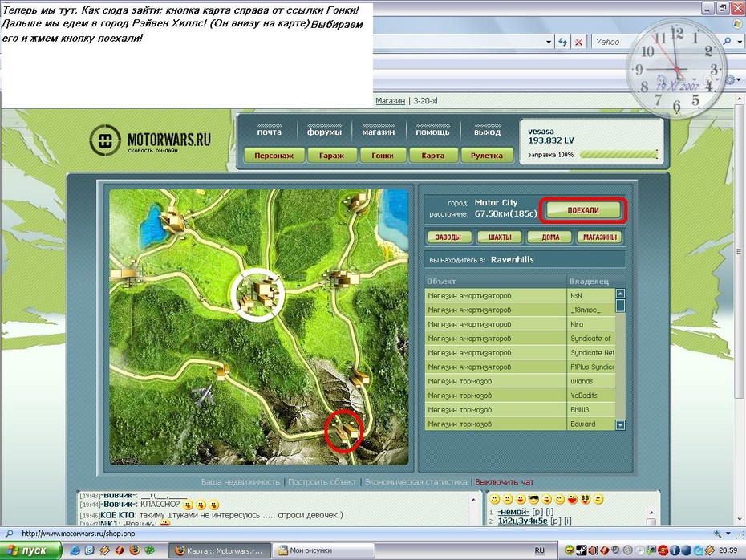Viewport: 746px width, 560px height.
Task: Click the Yahoo search input field
Action: (656, 42)
